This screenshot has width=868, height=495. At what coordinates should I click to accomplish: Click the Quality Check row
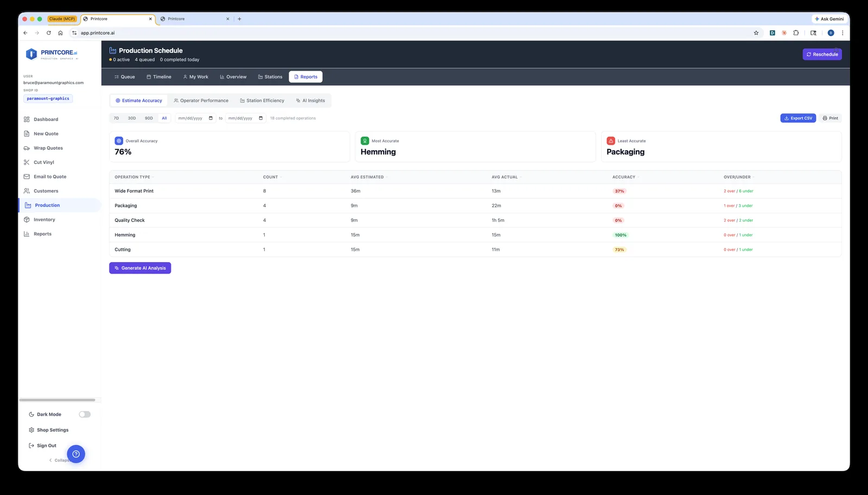coord(475,220)
